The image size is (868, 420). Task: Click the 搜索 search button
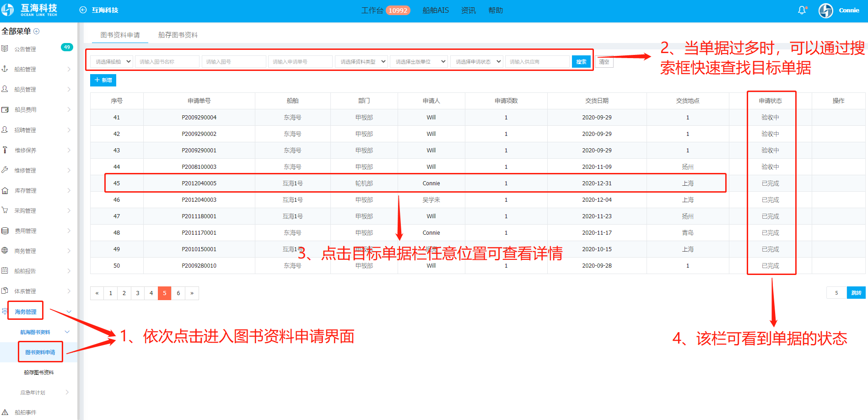(581, 62)
